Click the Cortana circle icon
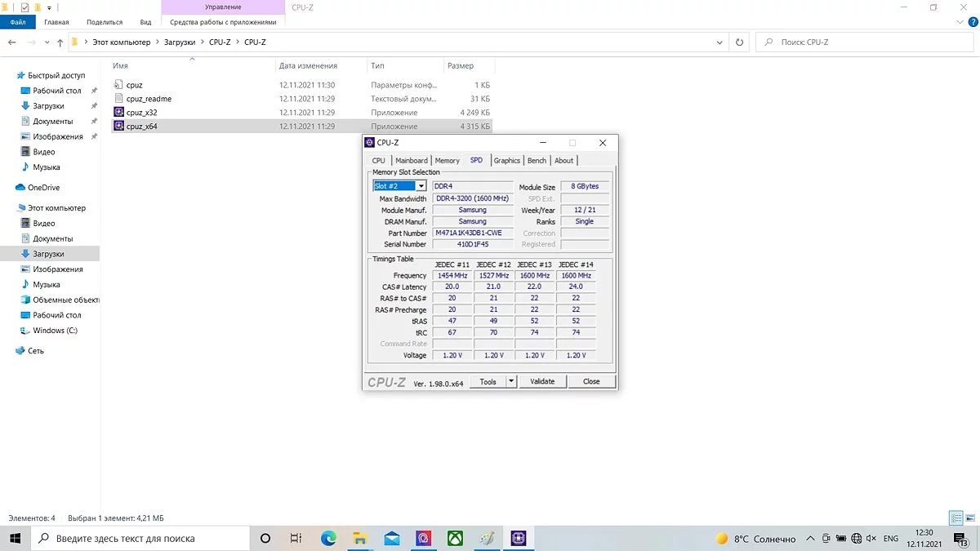 point(265,539)
